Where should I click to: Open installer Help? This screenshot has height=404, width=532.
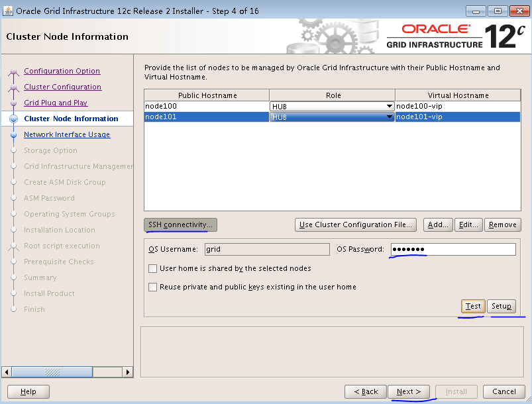coord(28,392)
